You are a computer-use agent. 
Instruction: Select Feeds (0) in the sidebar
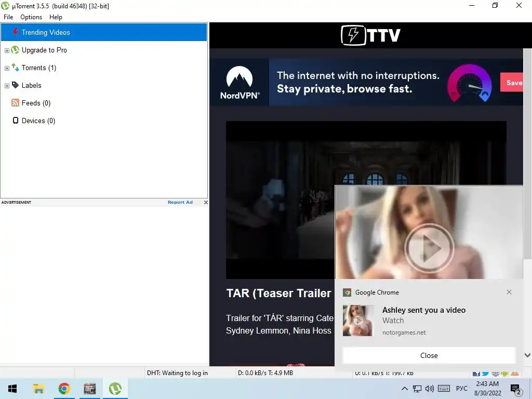coord(36,103)
